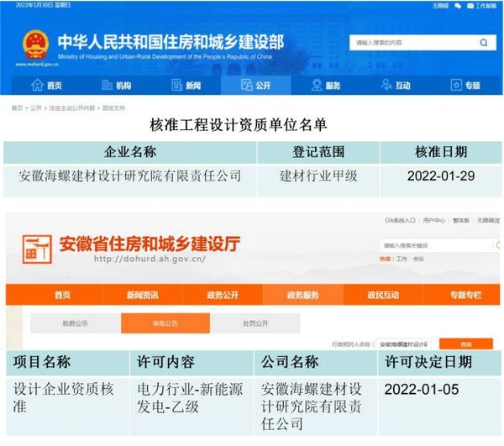The width and height of the screenshot is (504, 446).
Task: Select 专题 in the blue navigation bar
Action: (465, 85)
